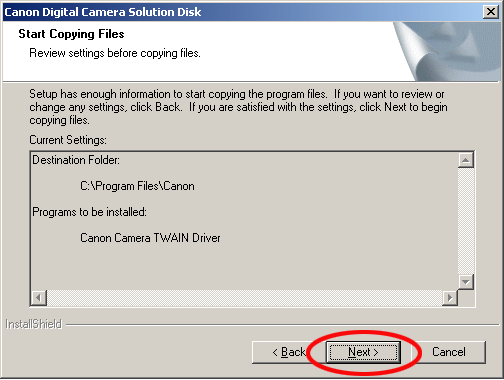Click Next to begin copying files
This screenshot has width=504, height=380.
(x=363, y=352)
